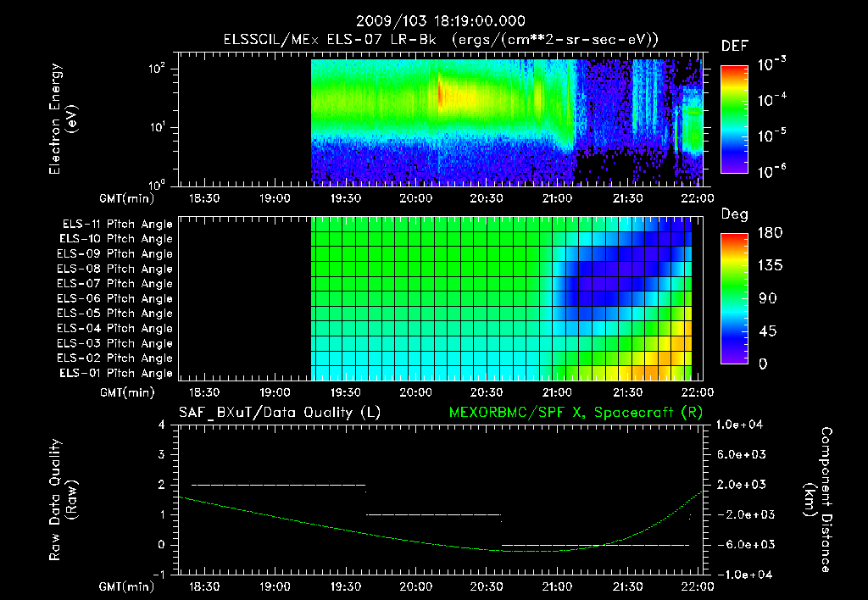
Task: Click the electron energy spectrogram plot
Action: (441, 119)
